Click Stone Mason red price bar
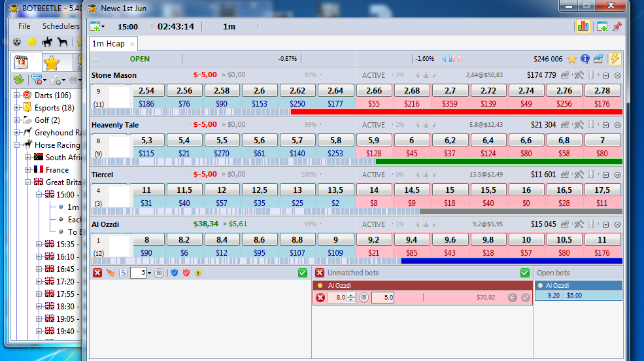 [x=456, y=112]
